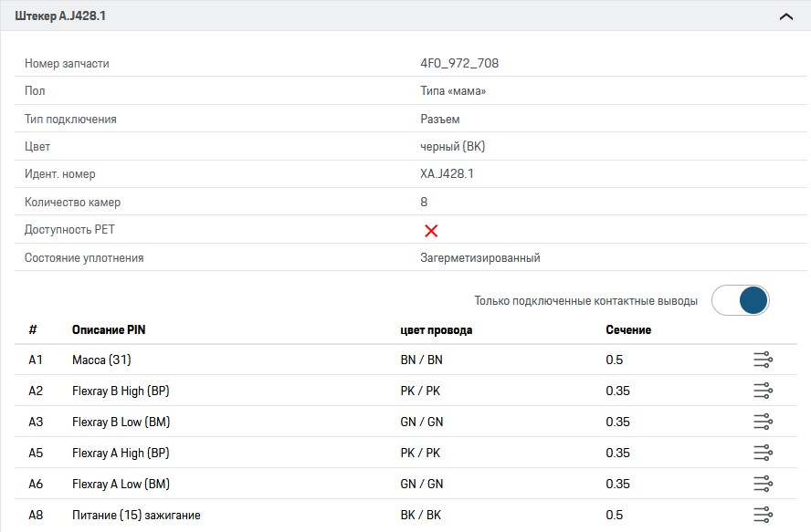This screenshot has height=532, width=811.
Task: Open wiring details icon for pin A2
Action: coord(763,391)
